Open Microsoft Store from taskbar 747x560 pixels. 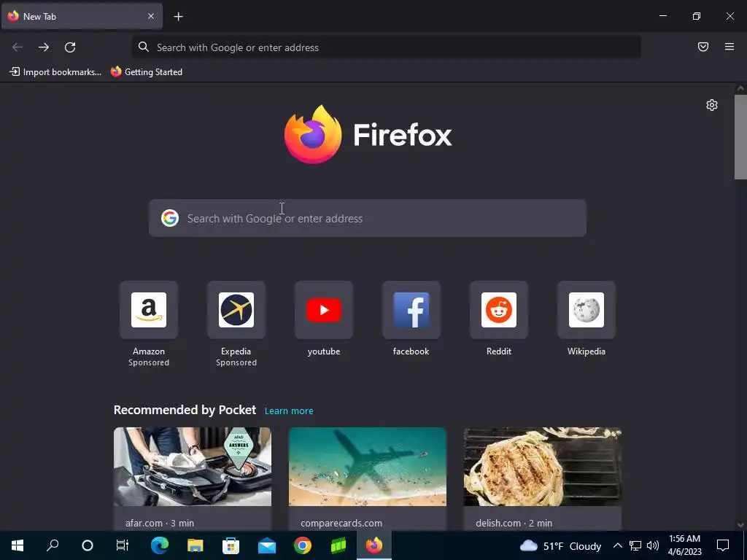(231, 545)
